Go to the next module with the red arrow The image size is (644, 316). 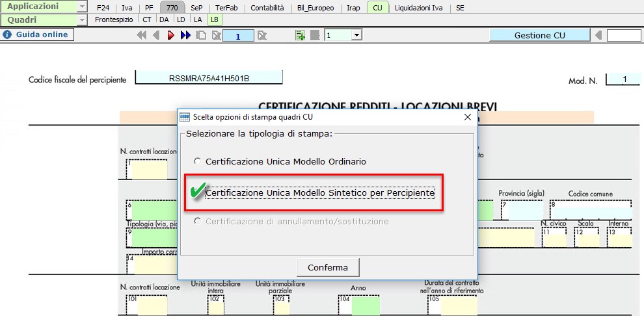tap(170, 35)
